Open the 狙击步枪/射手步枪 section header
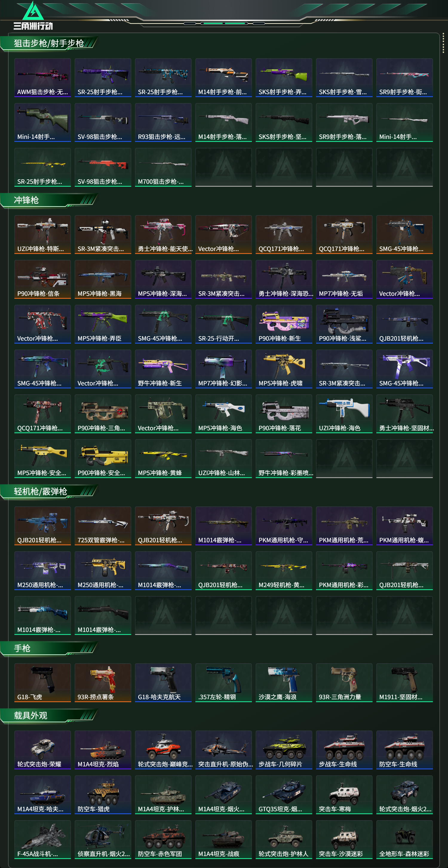The width and height of the screenshot is (448, 868). (x=49, y=43)
